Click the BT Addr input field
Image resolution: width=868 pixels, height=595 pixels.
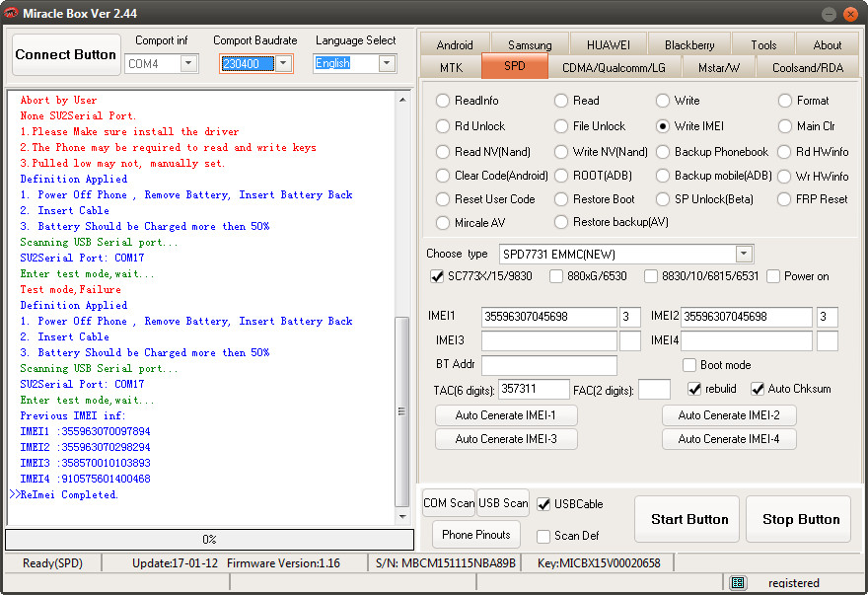[x=549, y=364]
